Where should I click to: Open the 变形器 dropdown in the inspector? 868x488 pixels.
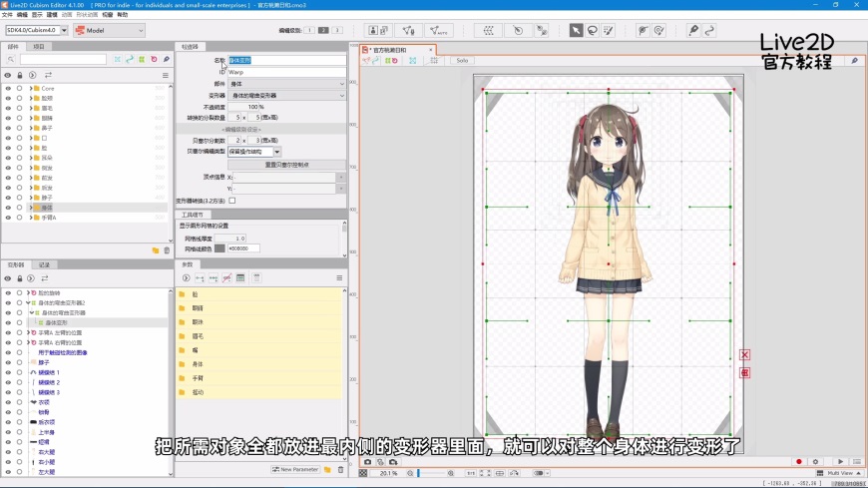pyautogui.click(x=287, y=96)
